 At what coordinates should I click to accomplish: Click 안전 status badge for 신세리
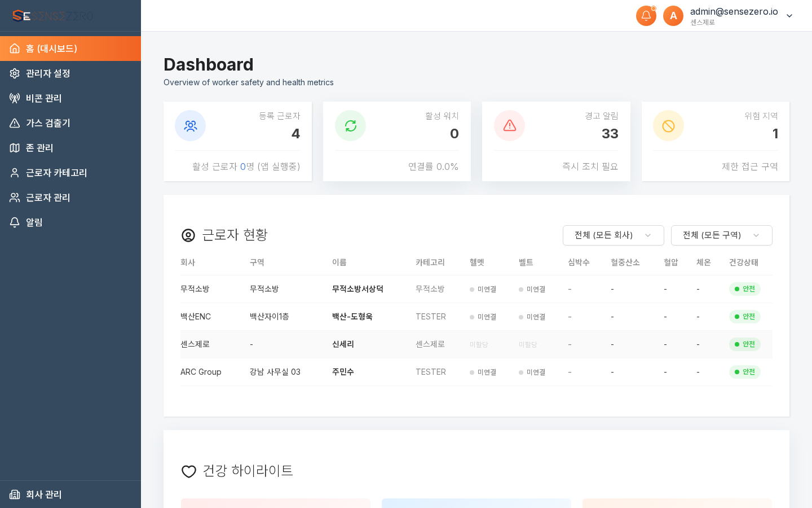[745, 344]
